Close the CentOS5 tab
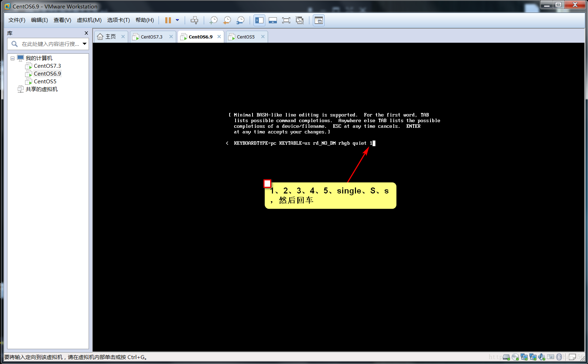Viewport: 588px width, 364px height. click(263, 37)
